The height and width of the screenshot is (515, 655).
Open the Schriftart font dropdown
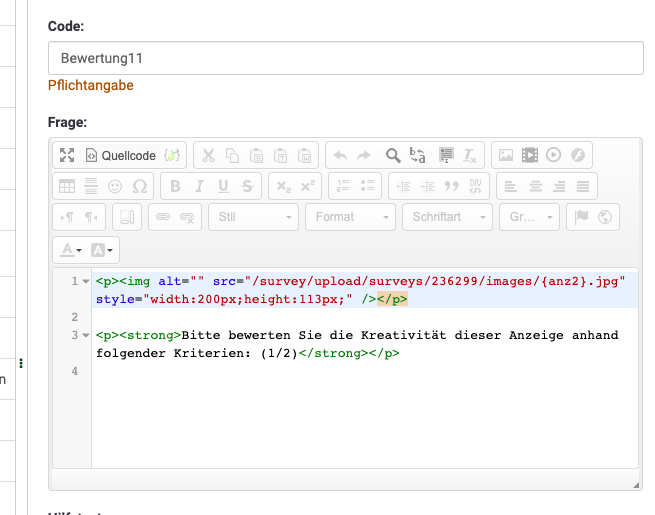447,217
